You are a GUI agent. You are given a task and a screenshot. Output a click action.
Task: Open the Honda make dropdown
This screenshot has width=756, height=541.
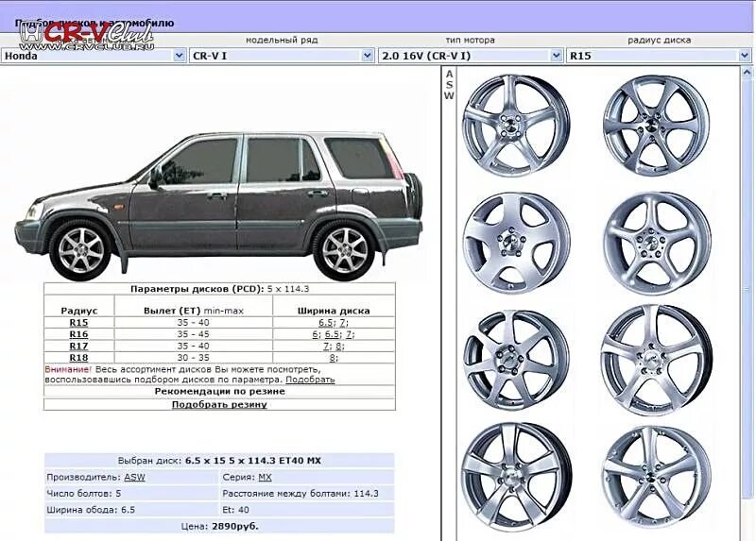click(94, 56)
